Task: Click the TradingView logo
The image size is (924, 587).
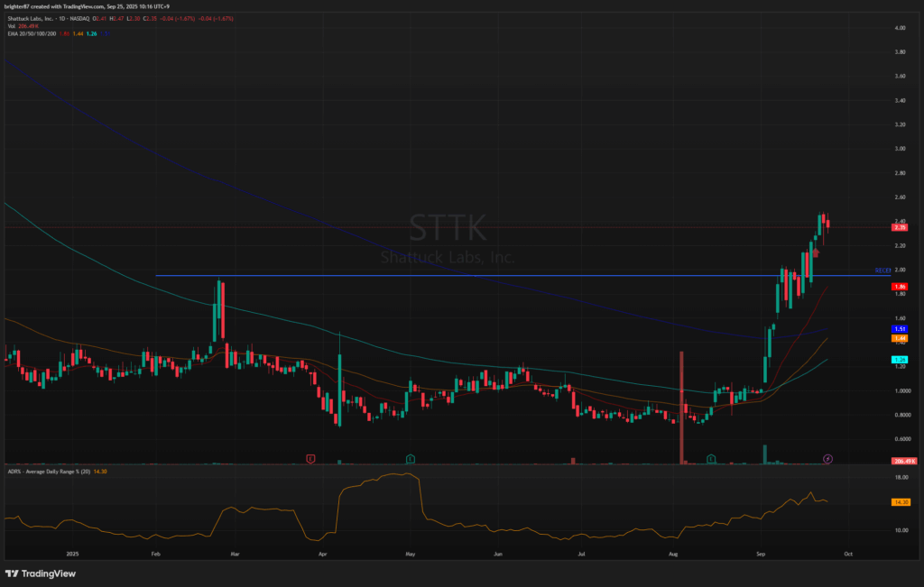Action: coord(41,573)
